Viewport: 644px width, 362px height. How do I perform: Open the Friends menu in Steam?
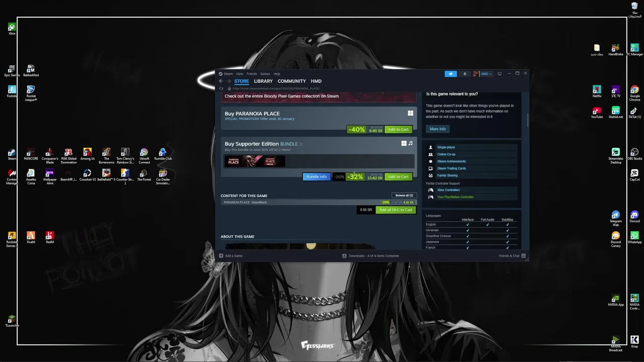pyautogui.click(x=252, y=74)
